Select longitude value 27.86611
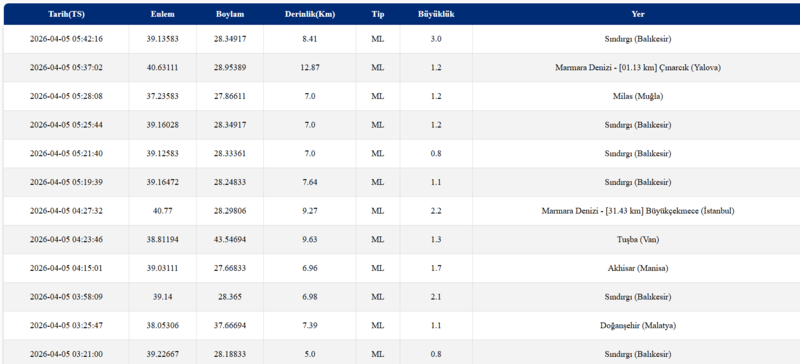Screen dimensions: 800x364 click(x=230, y=96)
